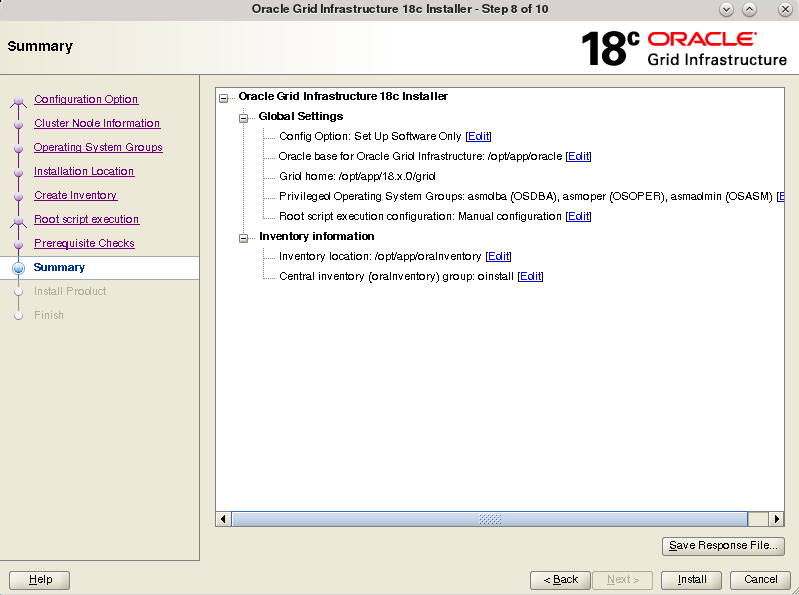The height and width of the screenshot is (595, 799).
Task: Open the Root script execution step
Action: tap(87, 219)
